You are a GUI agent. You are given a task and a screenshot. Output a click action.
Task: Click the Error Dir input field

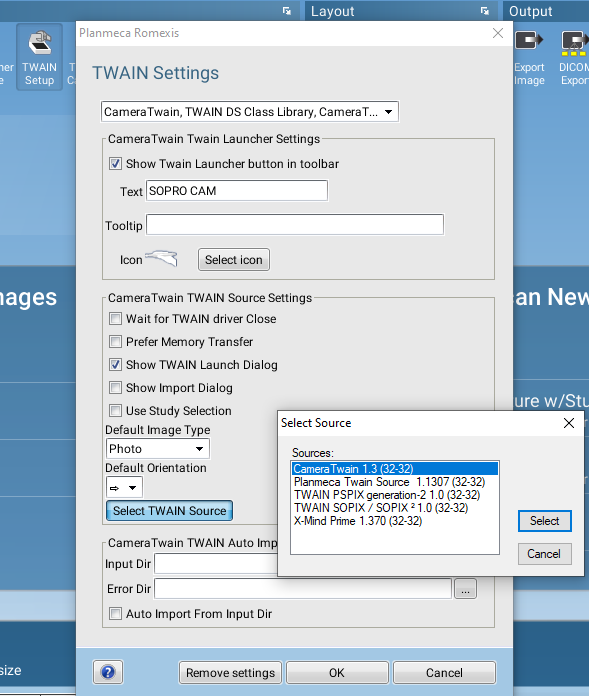pos(303,589)
